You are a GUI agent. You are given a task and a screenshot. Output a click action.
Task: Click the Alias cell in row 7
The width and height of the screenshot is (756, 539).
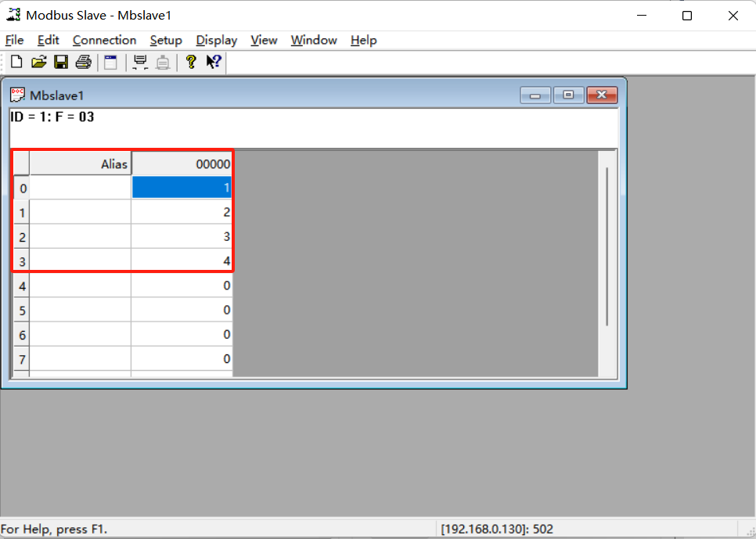coord(80,359)
